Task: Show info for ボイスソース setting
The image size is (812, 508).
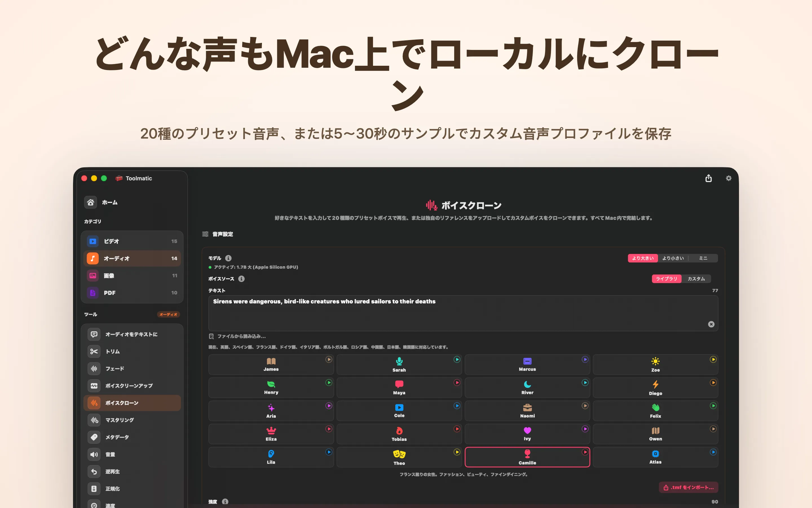Action: pos(241,279)
